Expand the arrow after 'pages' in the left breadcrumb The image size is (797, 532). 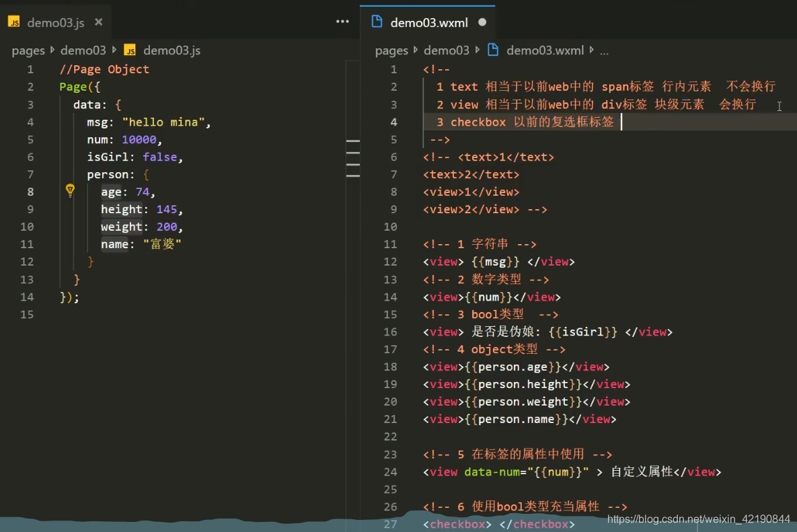pyautogui.click(x=52, y=50)
